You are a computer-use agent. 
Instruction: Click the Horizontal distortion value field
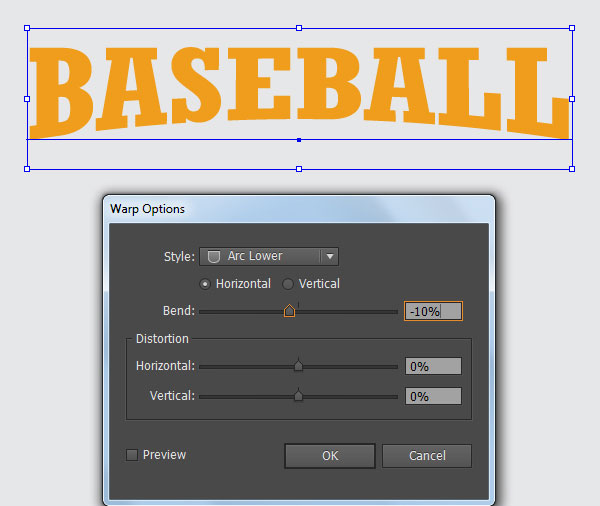433,366
